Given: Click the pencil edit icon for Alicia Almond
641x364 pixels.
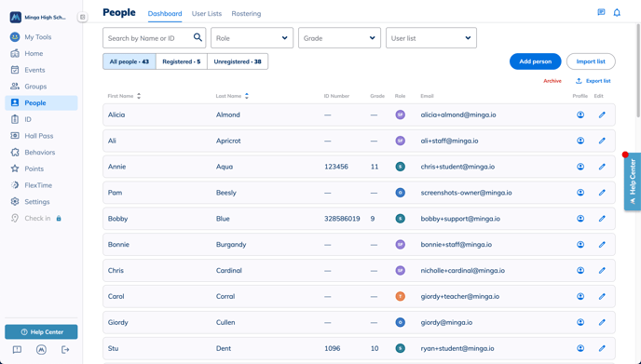Looking at the screenshot, I should 602,115.
